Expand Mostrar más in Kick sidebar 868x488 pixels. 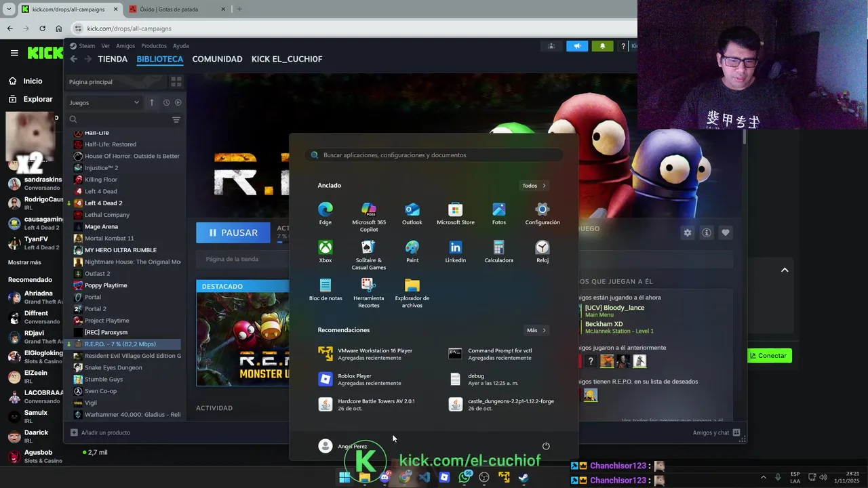24,262
